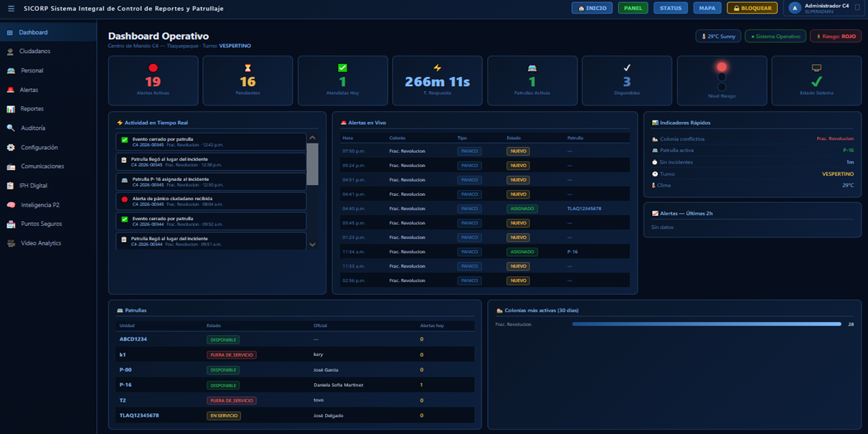Click the green check icon of the 12:42 p.m. closed event
This screenshot has width=868, height=434.
(125, 141)
